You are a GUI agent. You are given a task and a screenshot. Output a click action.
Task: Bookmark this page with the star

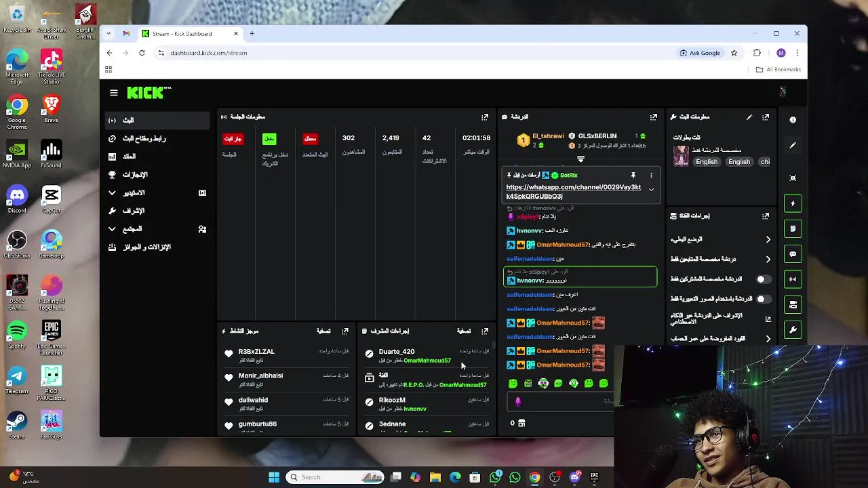734,53
